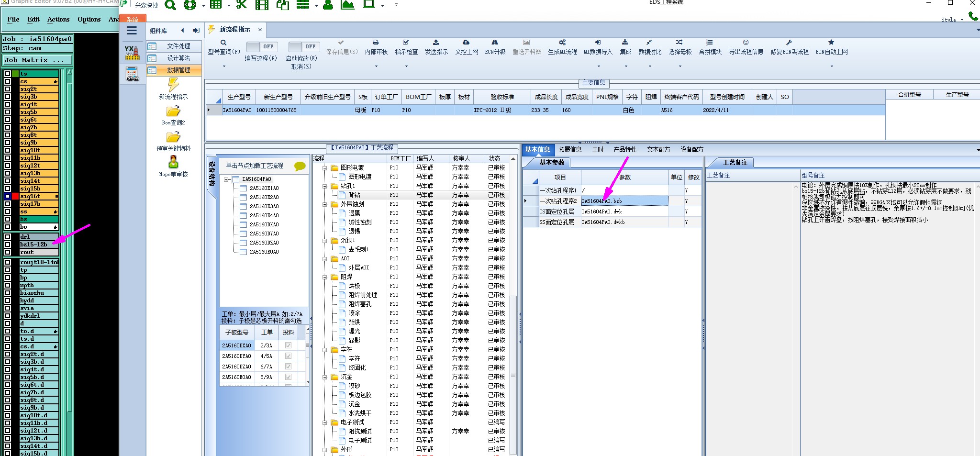Image resolution: width=980 pixels, height=456 pixels.
Task: Collapse the 外层蚀刻 process folder
Action: pos(325,204)
